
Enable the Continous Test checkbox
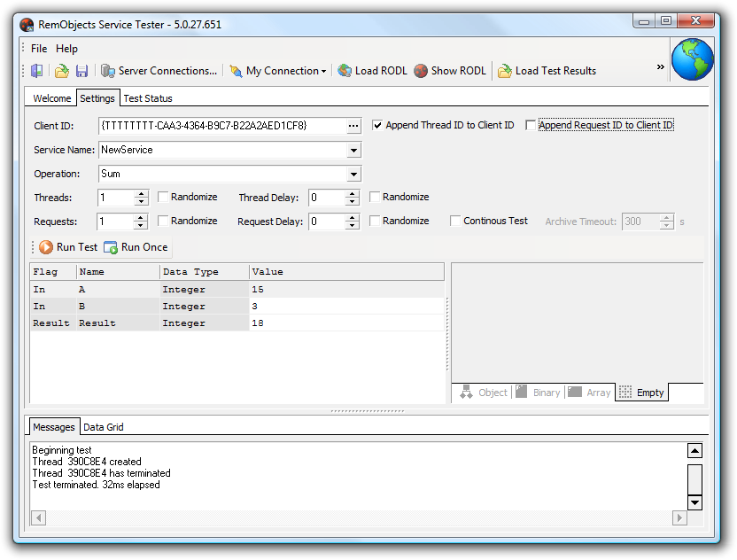[454, 221]
